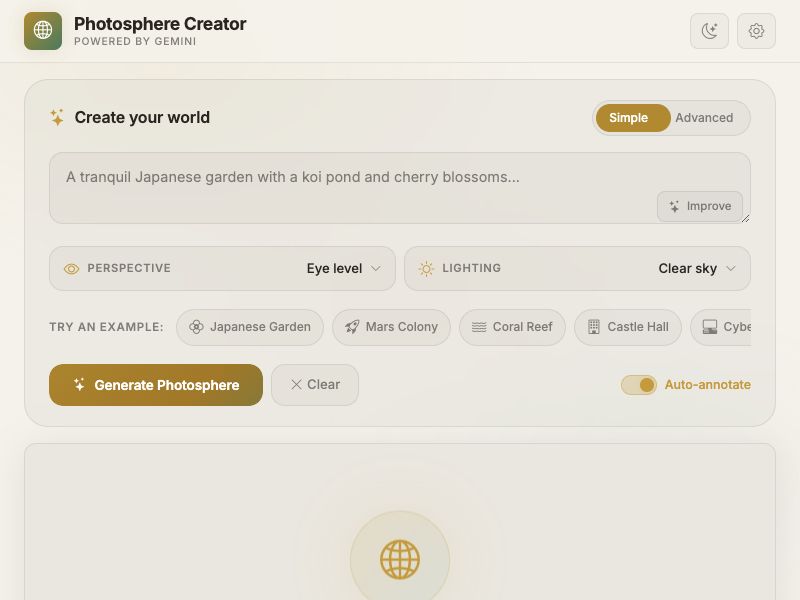This screenshot has width=800, height=600.
Task: Clear the prompt with the Clear button
Action: pyautogui.click(x=315, y=384)
